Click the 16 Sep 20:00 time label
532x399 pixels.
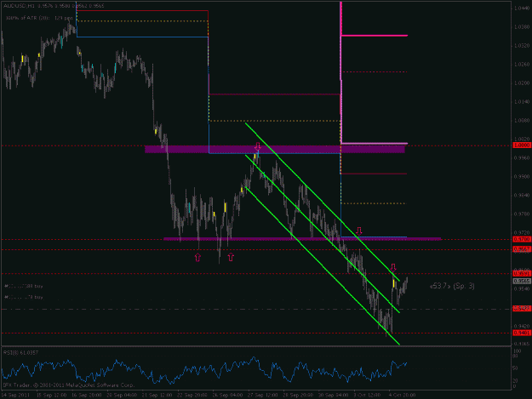tap(87, 395)
